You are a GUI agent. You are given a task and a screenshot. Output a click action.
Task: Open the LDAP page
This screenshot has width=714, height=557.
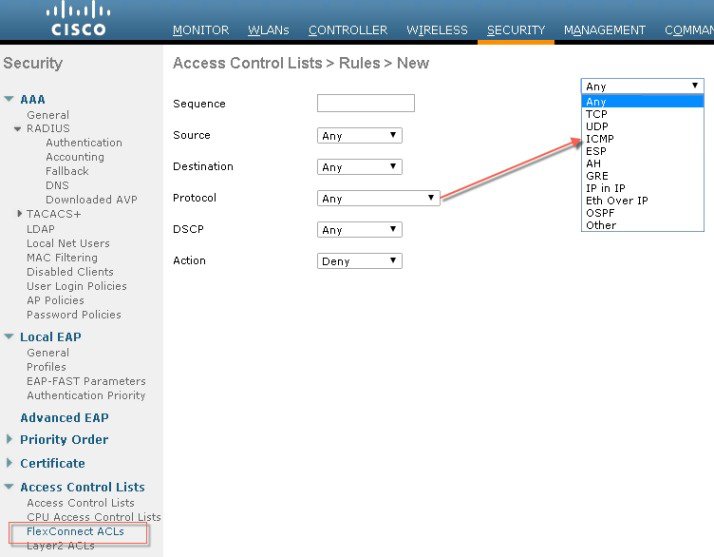(40, 229)
